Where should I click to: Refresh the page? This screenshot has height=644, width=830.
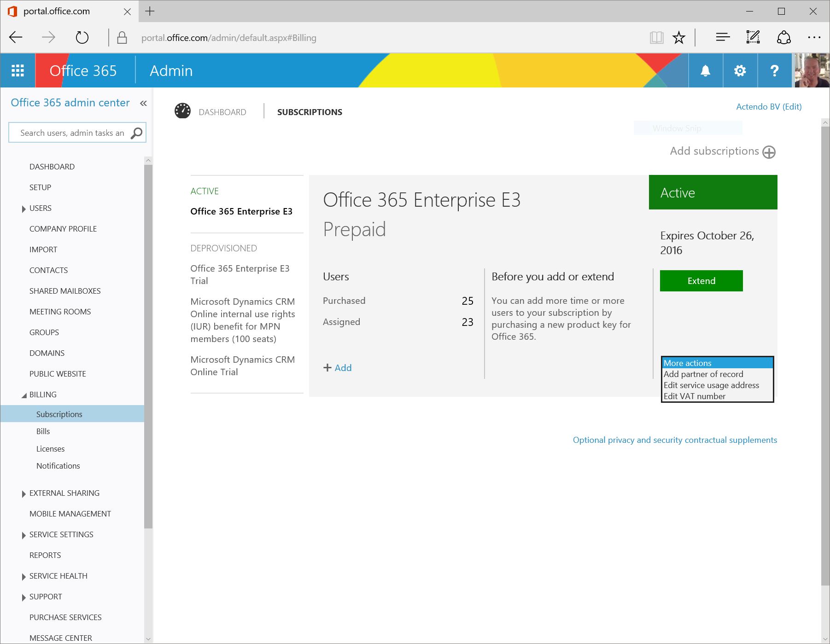coord(82,37)
